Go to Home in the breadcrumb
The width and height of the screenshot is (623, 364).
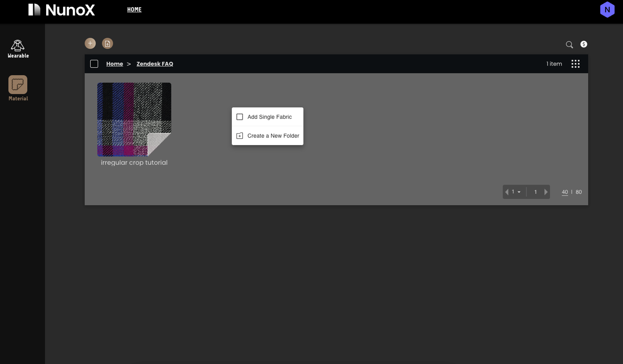(115, 64)
